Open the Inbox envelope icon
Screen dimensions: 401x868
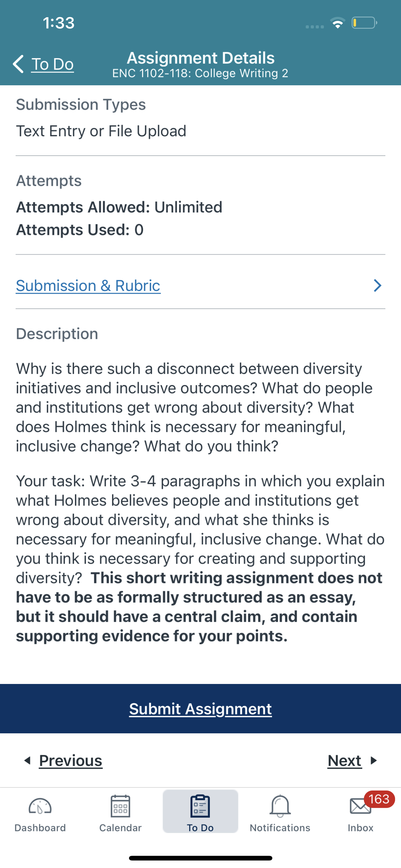pos(359,806)
